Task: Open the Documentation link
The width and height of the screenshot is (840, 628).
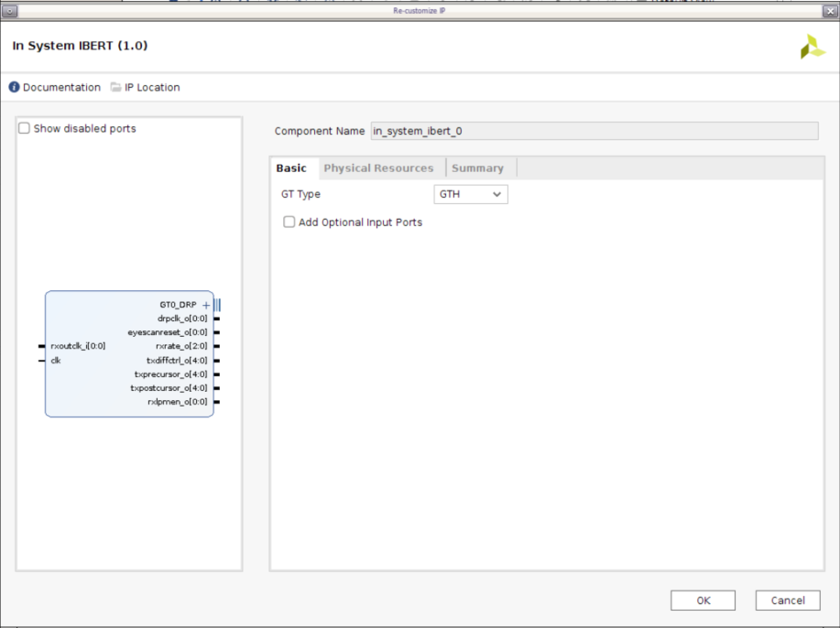Action: tap(61, 87)
